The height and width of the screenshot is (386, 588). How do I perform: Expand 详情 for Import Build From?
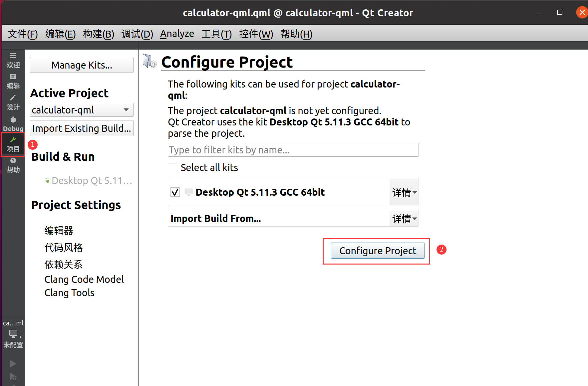click(404, 219)
